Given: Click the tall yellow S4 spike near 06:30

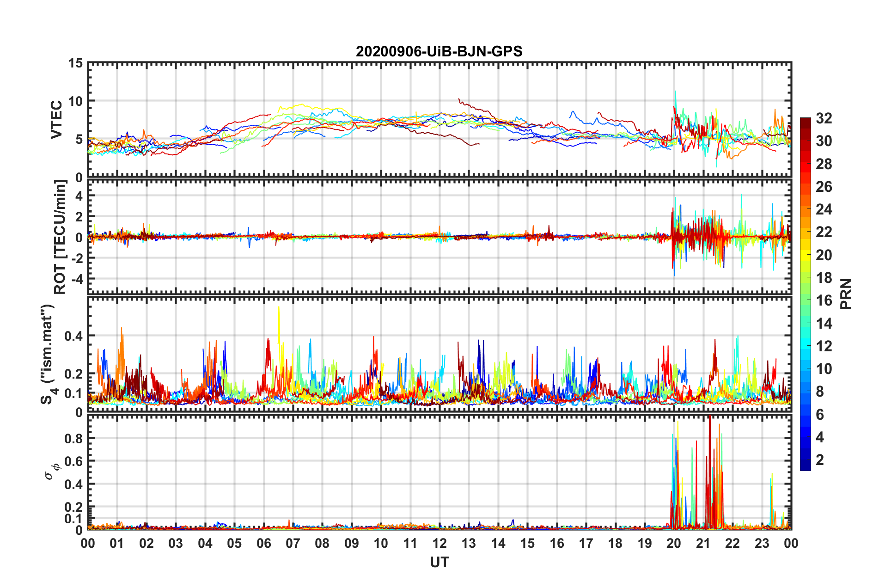Looking at the screenshot, I should [x=279, y=324].
